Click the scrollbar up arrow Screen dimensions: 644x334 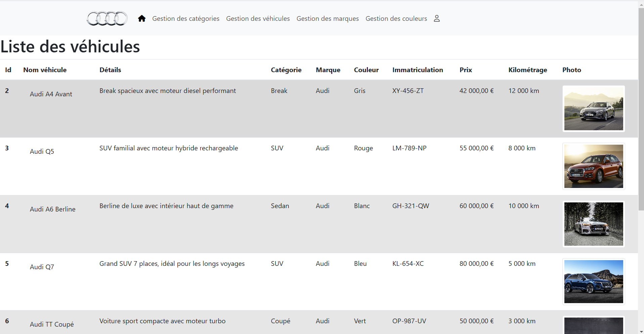641,3
